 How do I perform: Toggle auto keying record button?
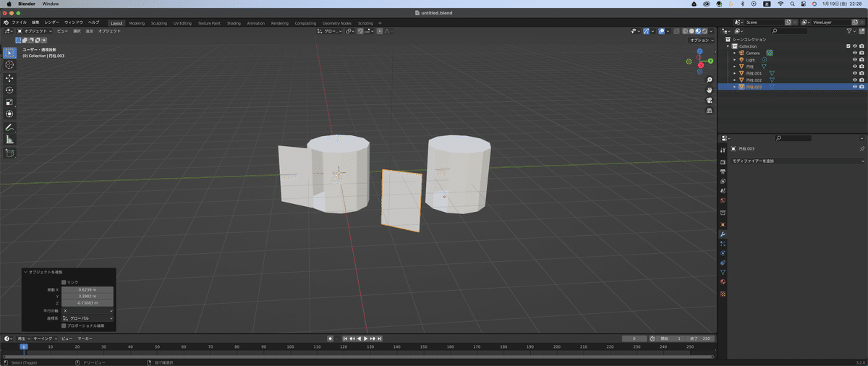tap(330, 339)
